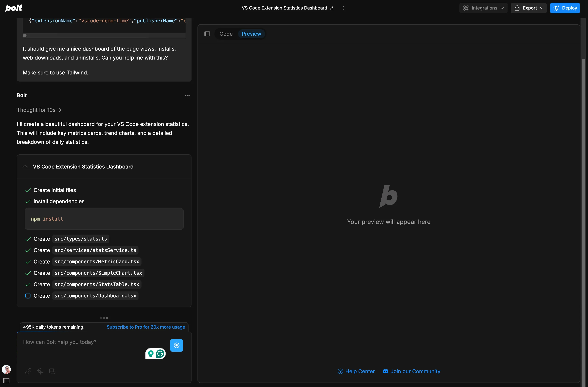Click the Grammarly G icon
This screenshot has width=588, height=387.
[160, 354]
